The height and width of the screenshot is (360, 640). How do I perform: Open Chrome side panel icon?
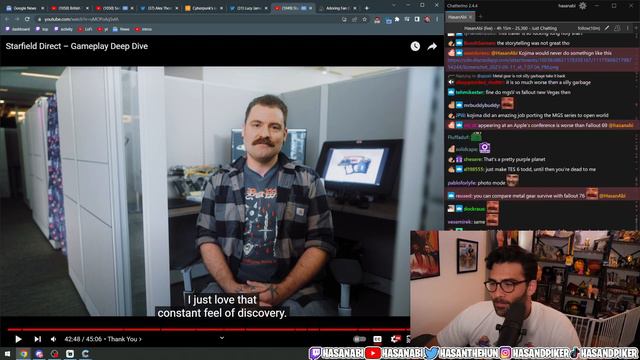click(417, 19)
